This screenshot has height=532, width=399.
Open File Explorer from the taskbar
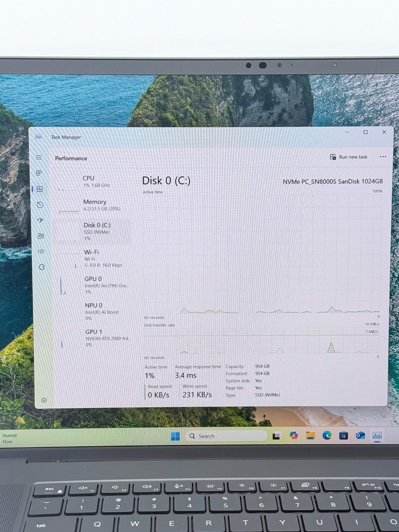[x=310, y=435]
